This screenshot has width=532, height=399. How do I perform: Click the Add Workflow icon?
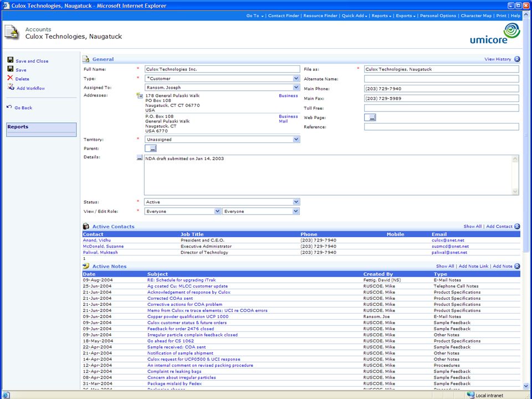11,87
